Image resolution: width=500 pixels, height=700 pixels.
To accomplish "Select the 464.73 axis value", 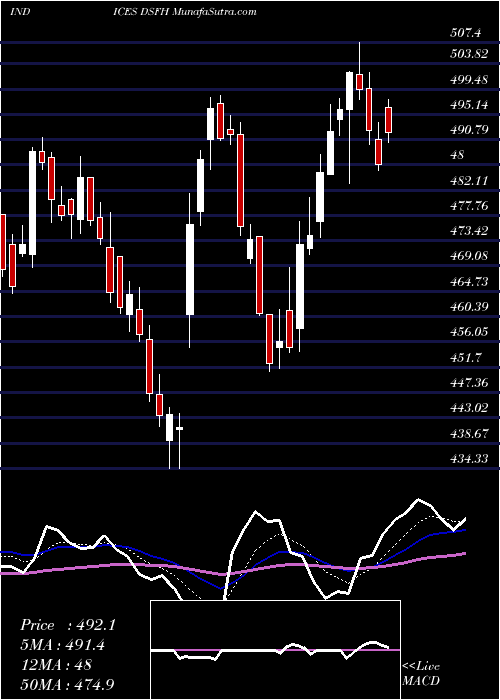I will coord(469,281).
